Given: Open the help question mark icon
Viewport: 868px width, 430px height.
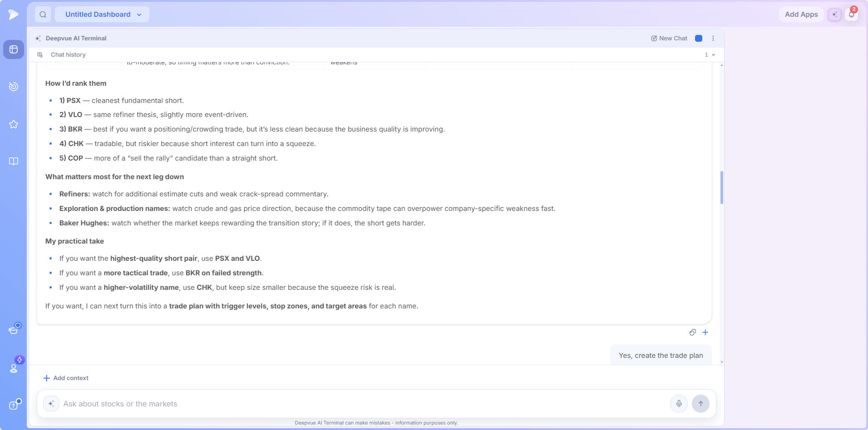Looking at the screenshot, I should pyautogui.click(x=14, y=405).
